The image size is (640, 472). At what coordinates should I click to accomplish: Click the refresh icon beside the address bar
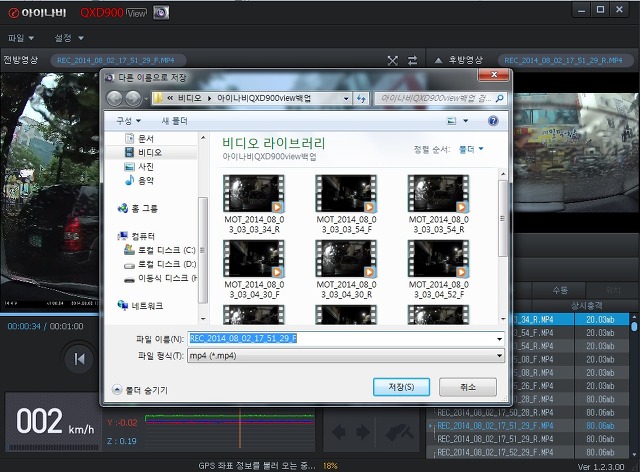click(x=361, y=98)
